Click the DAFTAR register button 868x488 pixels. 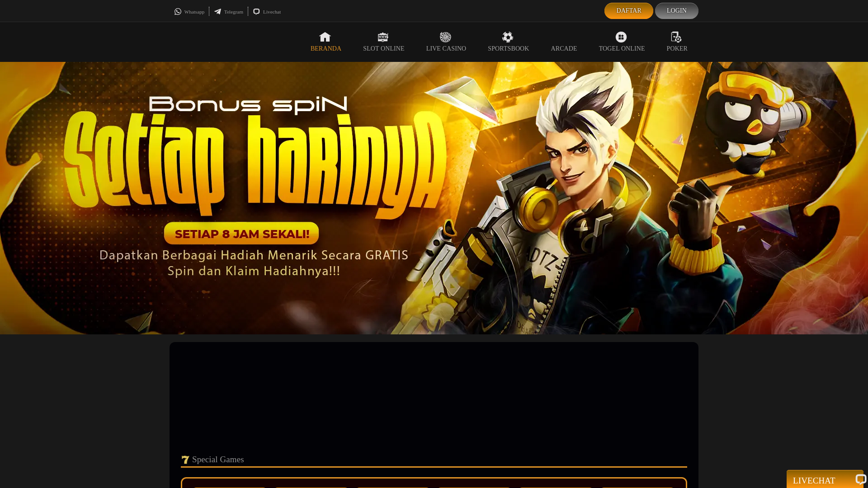coord(629,11)
